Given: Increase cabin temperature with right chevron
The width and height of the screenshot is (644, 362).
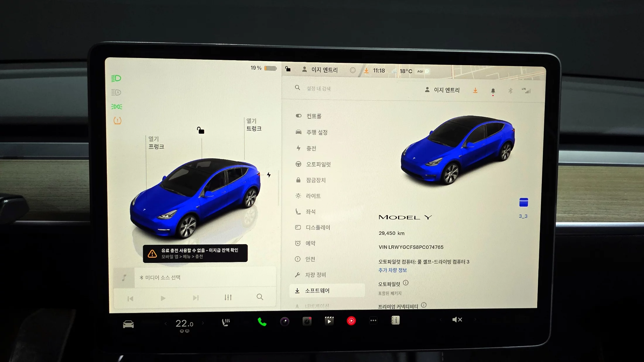Looking at the screenshot, I should click(x=203, y=323).
